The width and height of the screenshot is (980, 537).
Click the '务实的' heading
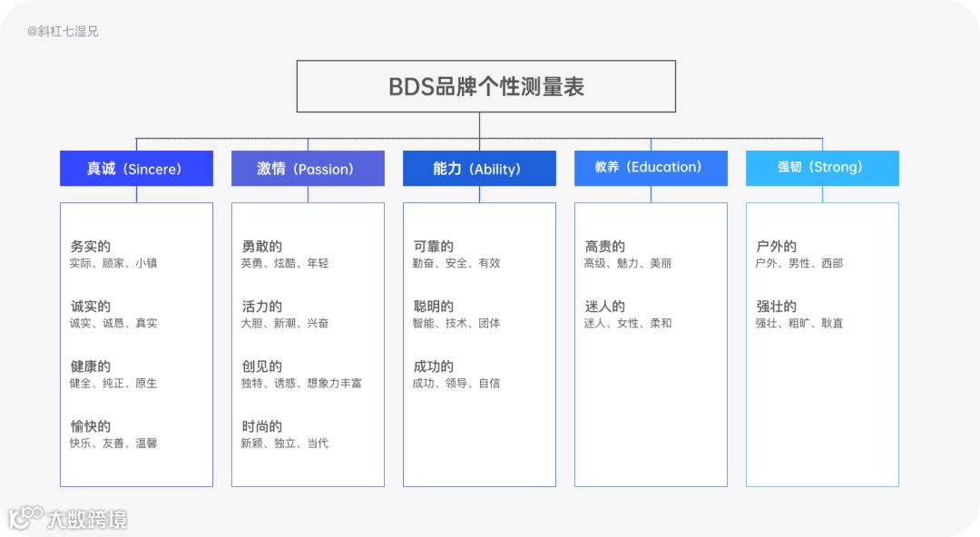[91, 247]
